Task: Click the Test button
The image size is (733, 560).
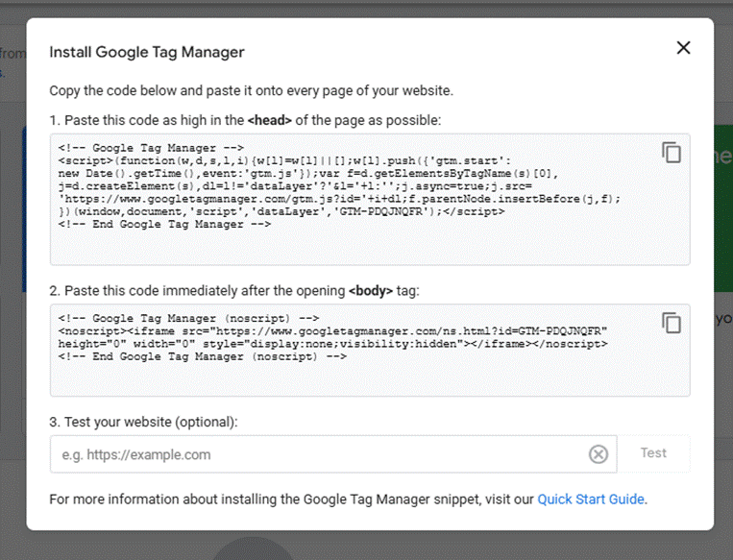Action: click(x=653, y=453)
